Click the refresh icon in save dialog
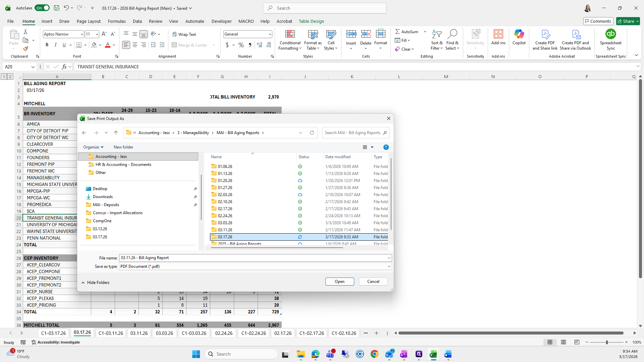The height and width of the screenshot is (362, 644). click(x=312, y=133)
